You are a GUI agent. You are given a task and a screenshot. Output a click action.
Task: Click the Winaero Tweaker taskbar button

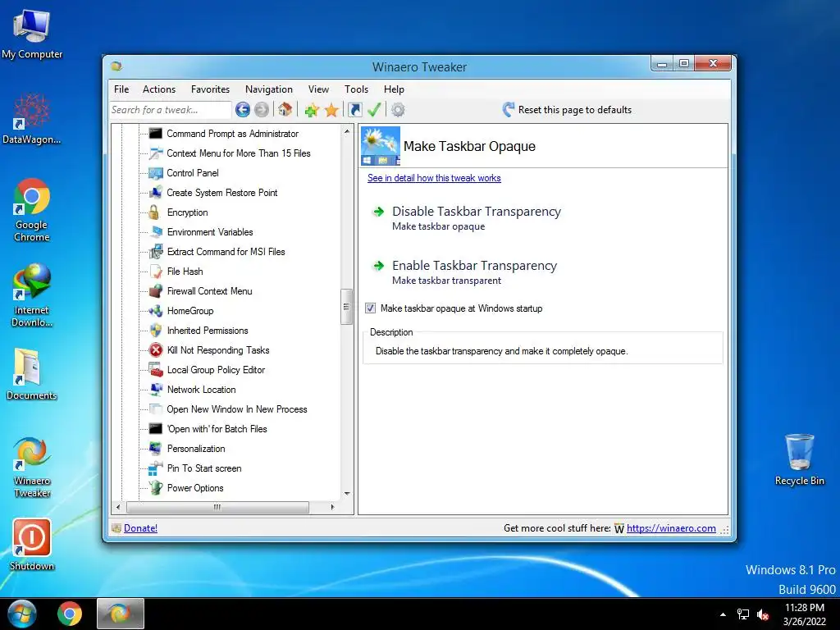coord(120,614)
